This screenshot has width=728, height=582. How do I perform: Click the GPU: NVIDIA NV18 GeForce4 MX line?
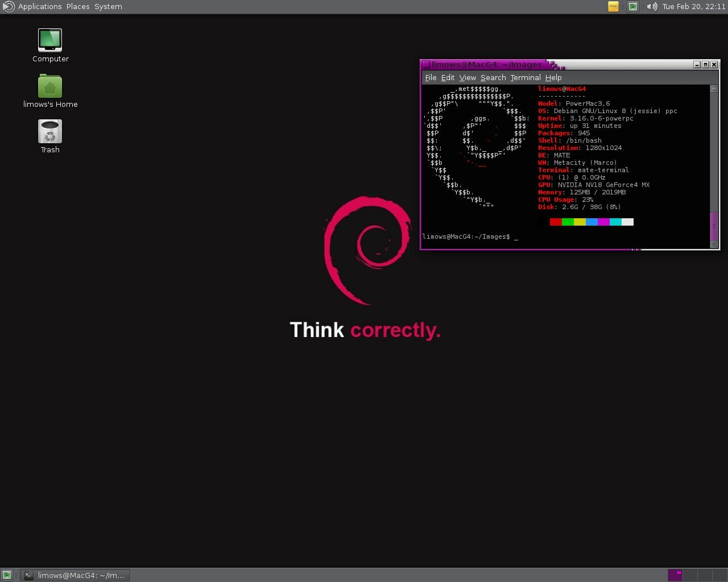(x=594, y=185)
